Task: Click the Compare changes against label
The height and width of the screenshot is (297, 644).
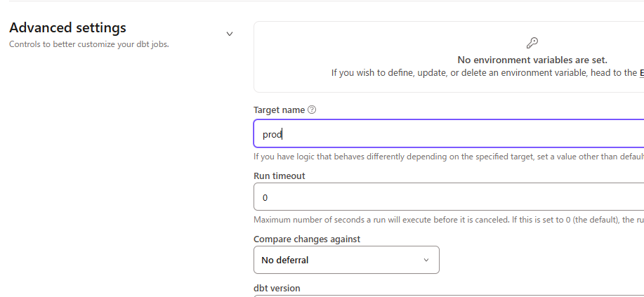Action: point(306,239)
